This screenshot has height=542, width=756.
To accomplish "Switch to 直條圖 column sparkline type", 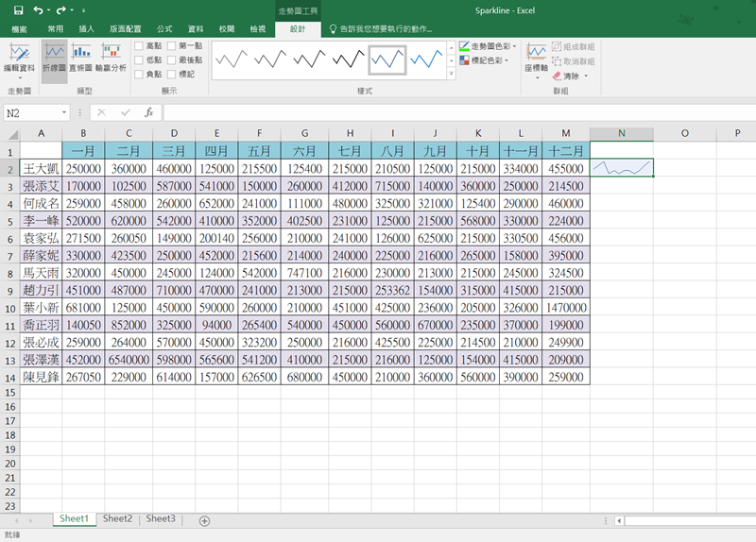I will (x=80, y=59).
